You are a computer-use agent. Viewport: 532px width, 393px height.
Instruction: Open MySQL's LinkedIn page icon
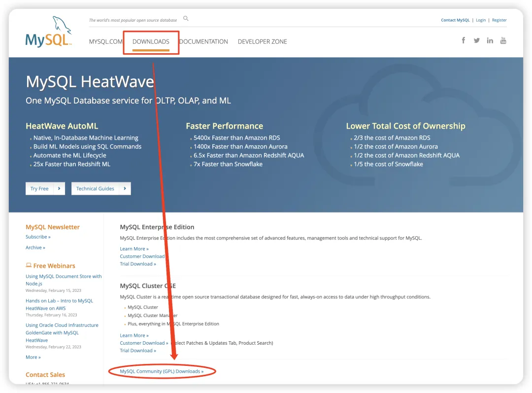click(490, 40)
